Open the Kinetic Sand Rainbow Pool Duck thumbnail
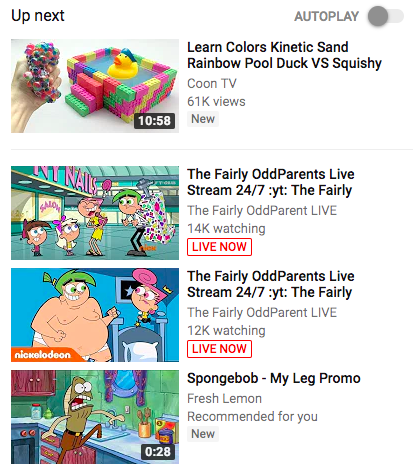 click(x=95, y=86)
